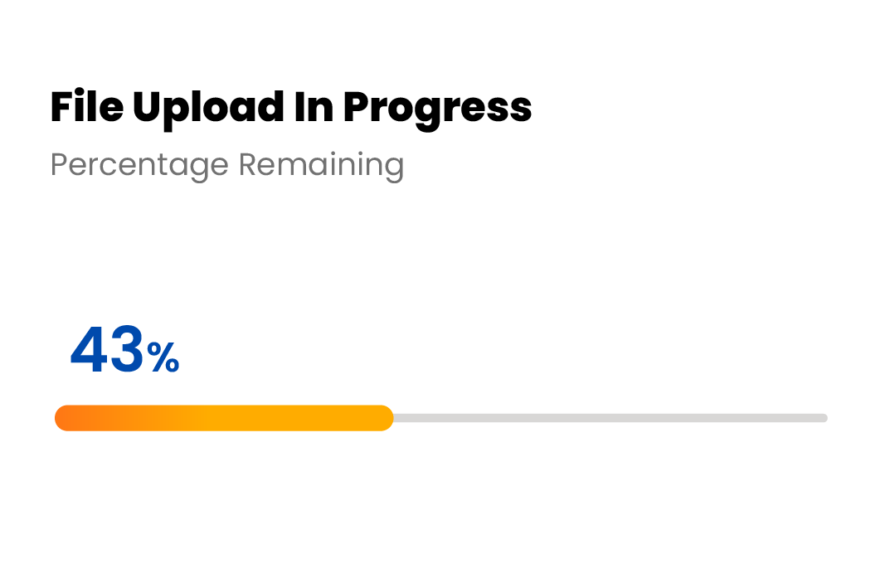Click the word "In" in the heading
This screenshot has height=588, width=890.
pos(314,107)
